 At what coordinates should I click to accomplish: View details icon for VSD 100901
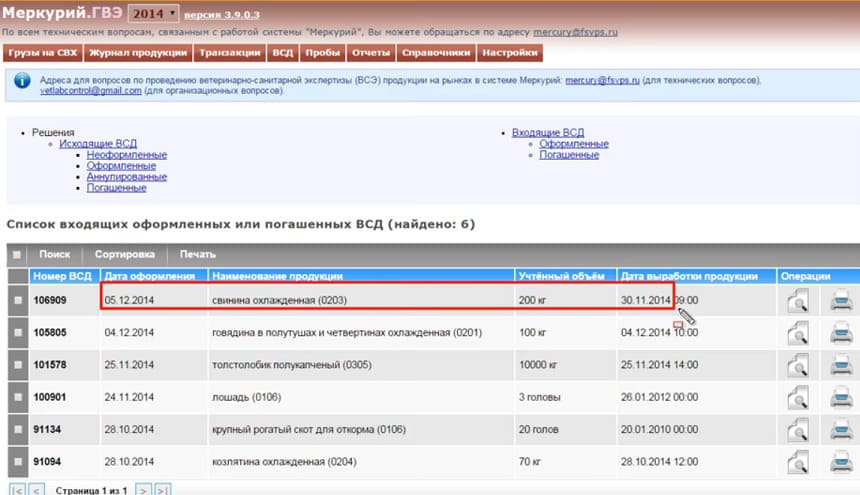pyautogui.click(x=797, y=397)
